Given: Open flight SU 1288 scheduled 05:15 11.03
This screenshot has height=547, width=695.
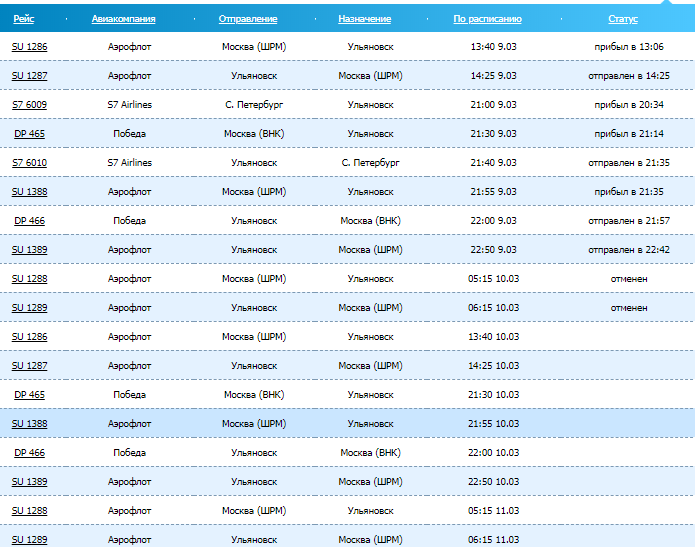Looking at the screenshot, I should point(29,511).
